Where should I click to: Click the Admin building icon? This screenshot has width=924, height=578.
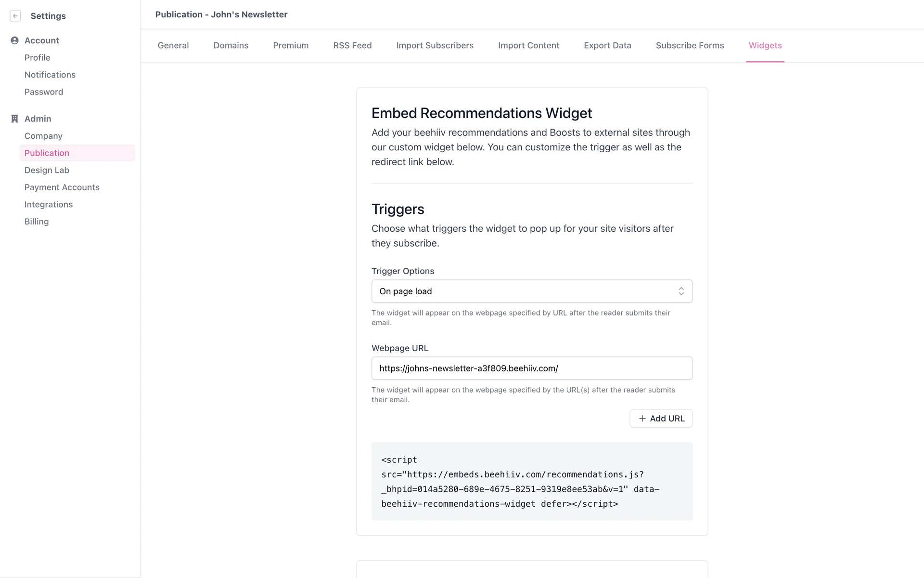click(14, 119)
